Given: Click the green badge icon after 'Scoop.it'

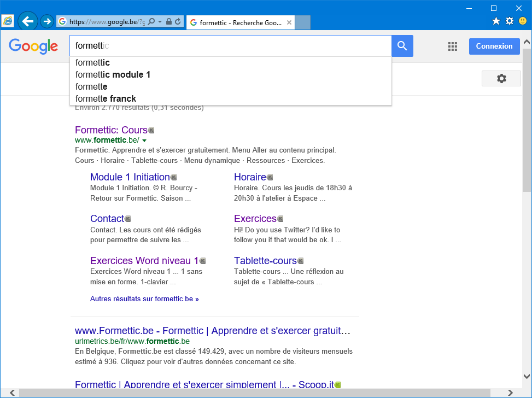Looking at the screenshot, I should (x=338, y=385).
